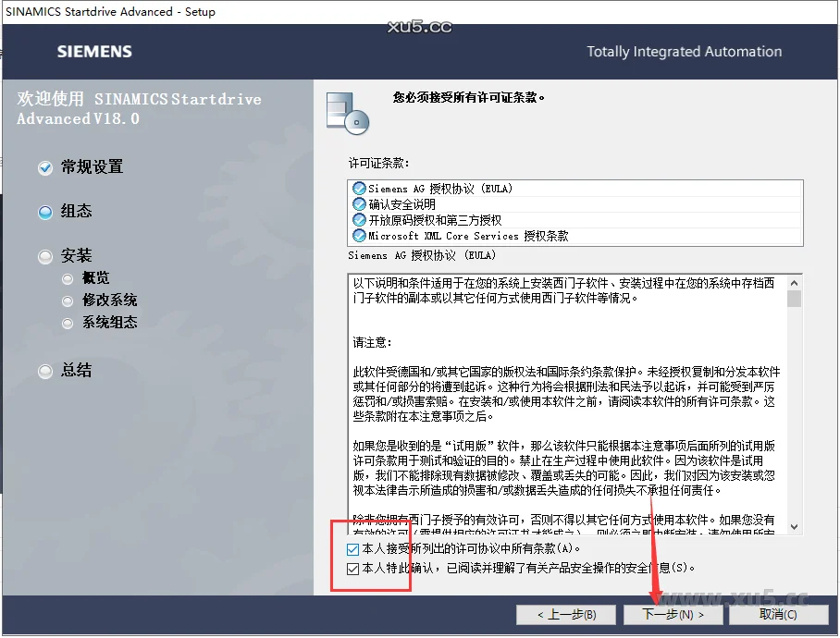Uncheck the accept license agreements checkbox
840x638 pixels.
[x=352, y=549]
